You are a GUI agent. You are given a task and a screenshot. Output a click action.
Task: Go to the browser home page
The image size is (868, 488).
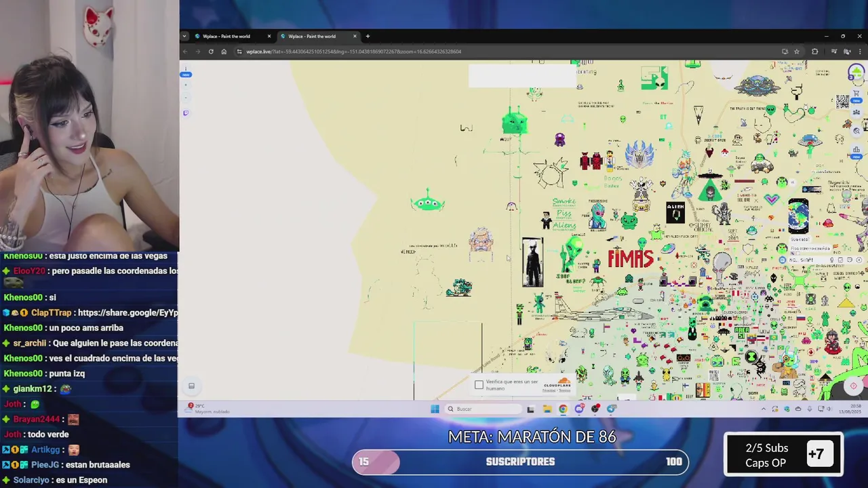click(224, 52)
